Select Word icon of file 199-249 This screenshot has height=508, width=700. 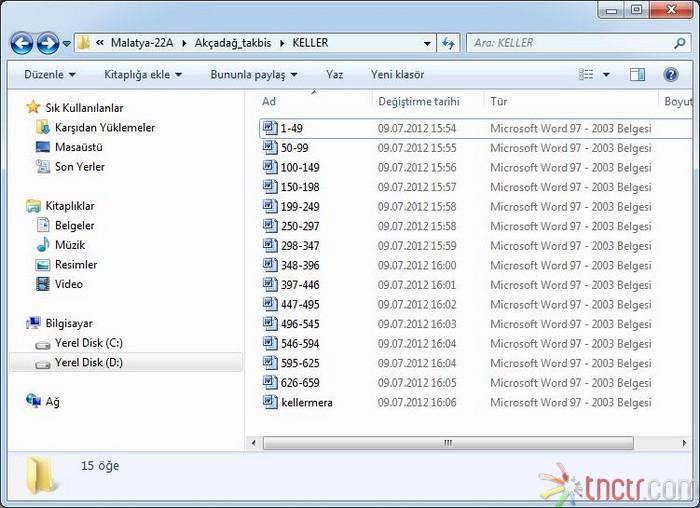270,206
